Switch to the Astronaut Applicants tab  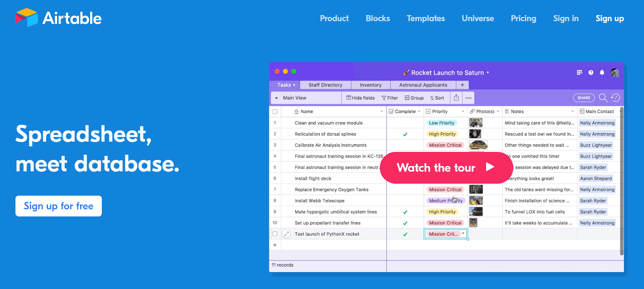tap(423, 85)
